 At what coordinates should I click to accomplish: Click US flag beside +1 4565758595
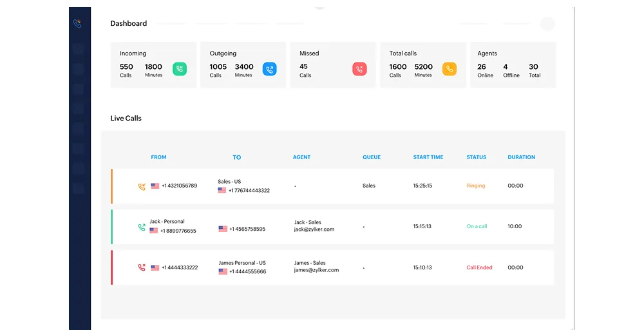click(223, 229)
